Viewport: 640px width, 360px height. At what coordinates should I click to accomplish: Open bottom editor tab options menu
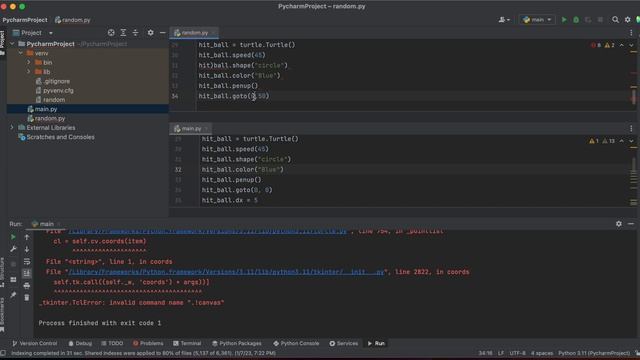[x=631, y=129]
